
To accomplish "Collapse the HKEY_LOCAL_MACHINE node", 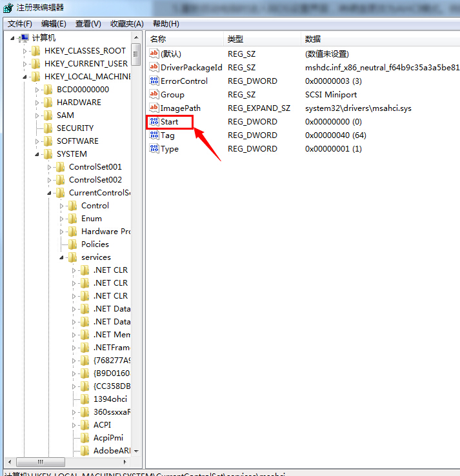I will [25, 77].
